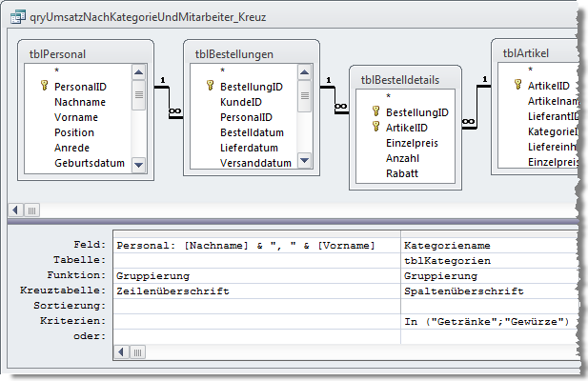
Task: Click the key icon in the tblArtikel table
Action: click(517, 86)
